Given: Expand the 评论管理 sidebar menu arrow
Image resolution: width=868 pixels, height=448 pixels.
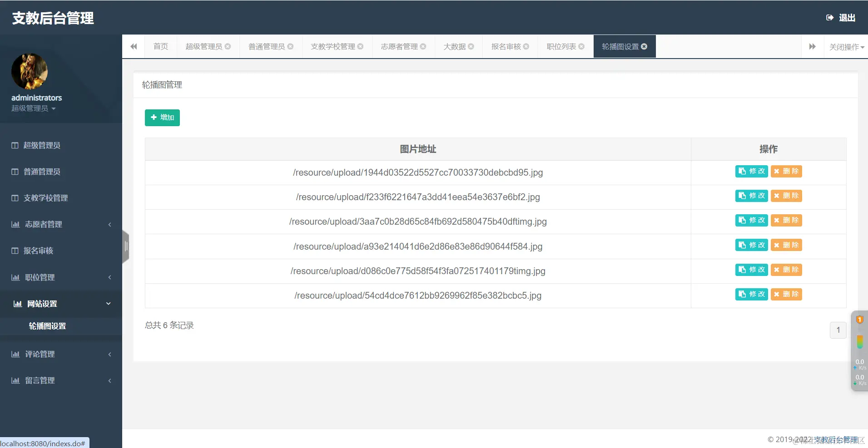Looking at the screenshot, I should tap(109, 354).
